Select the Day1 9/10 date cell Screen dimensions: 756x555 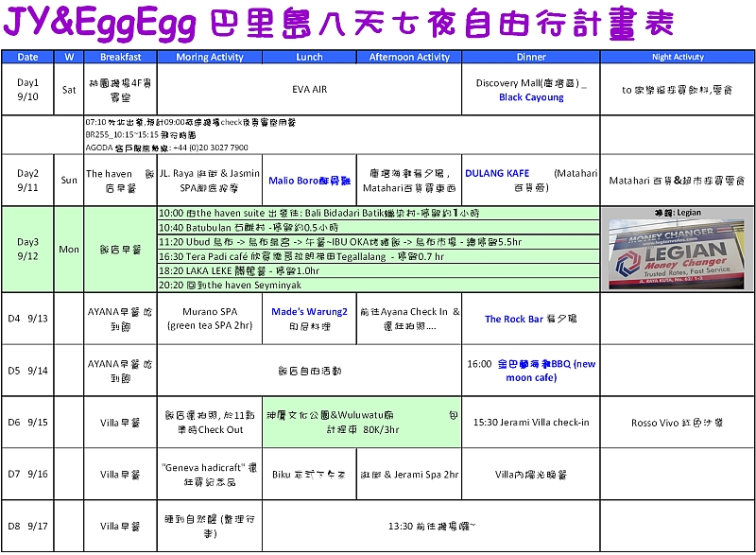(27, 89)
